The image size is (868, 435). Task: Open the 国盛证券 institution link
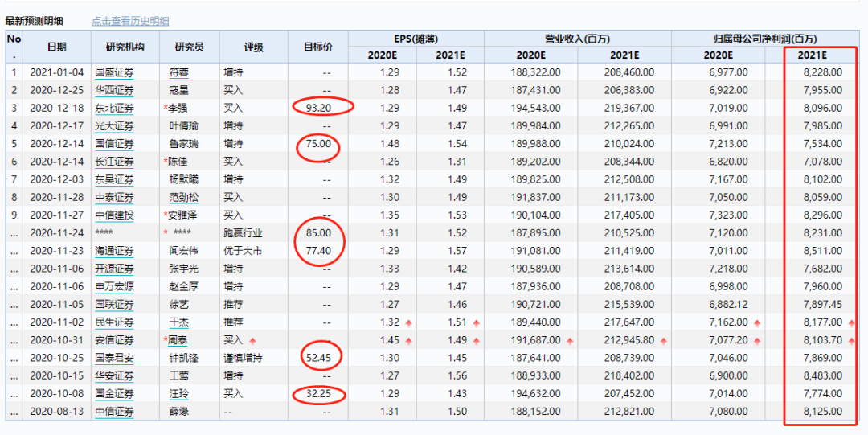114,72
